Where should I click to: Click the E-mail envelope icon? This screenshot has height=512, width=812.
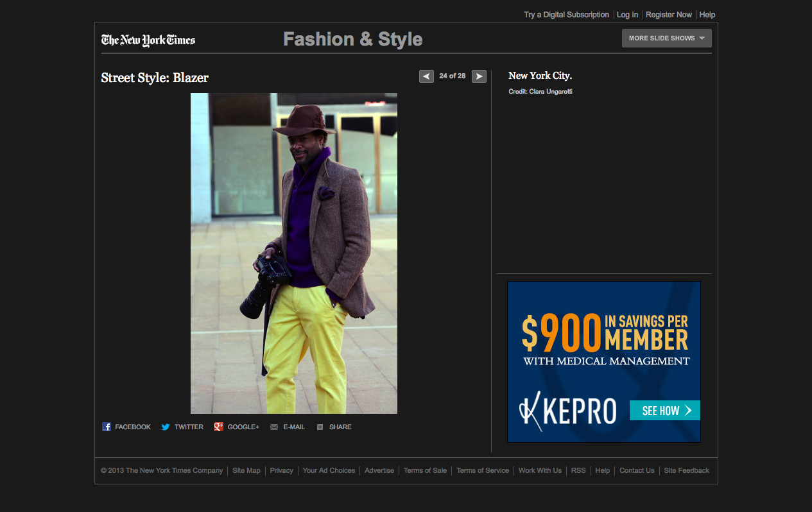coord(274,427)
